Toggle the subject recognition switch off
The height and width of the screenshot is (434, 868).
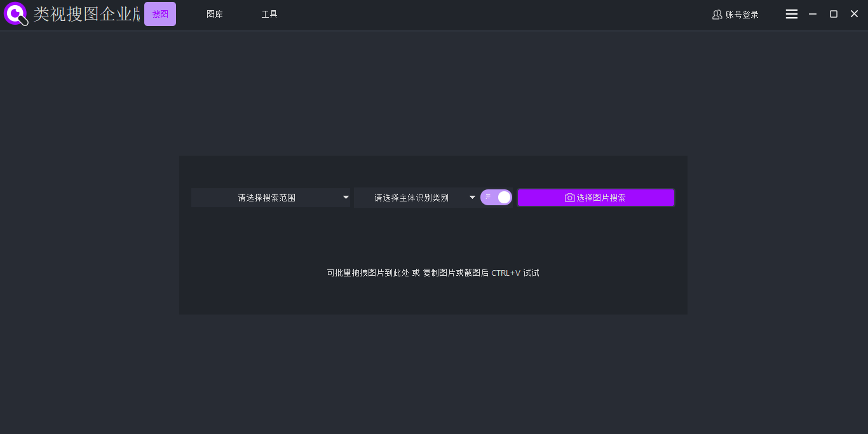496,198
